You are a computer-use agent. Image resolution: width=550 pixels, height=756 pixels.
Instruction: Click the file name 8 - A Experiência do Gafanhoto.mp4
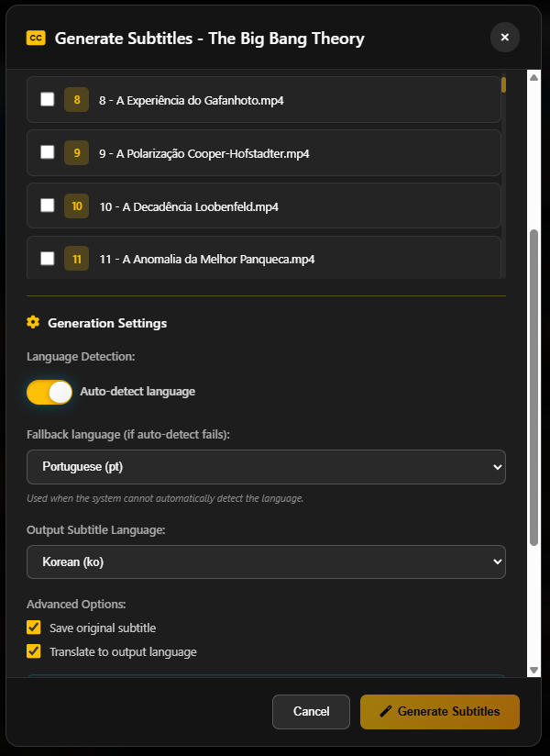click(192, 100)
